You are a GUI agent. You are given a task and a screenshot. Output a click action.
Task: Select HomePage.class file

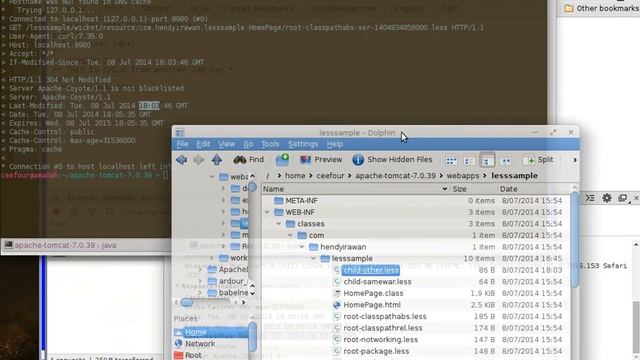click(x=373, y=293)
